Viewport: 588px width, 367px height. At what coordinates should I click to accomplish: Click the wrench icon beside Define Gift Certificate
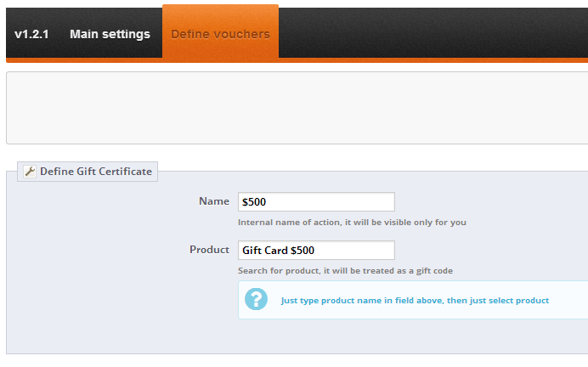[29, 172]
